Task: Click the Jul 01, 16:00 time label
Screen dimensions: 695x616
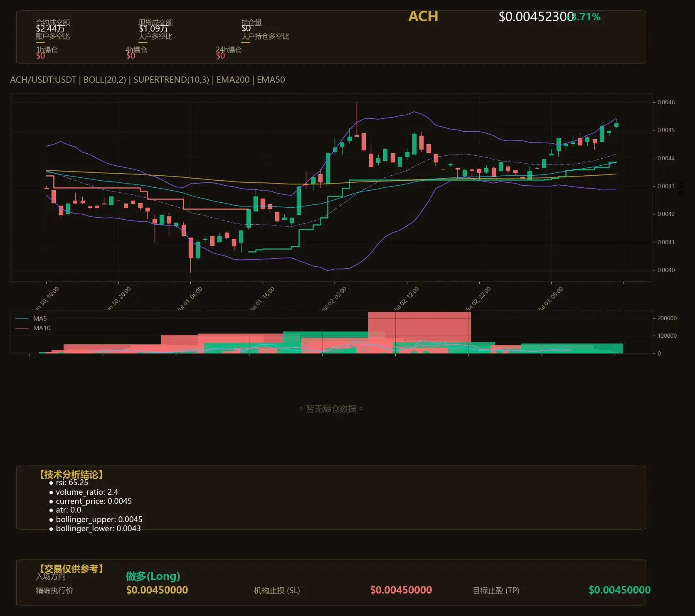Action: (261, 299)
